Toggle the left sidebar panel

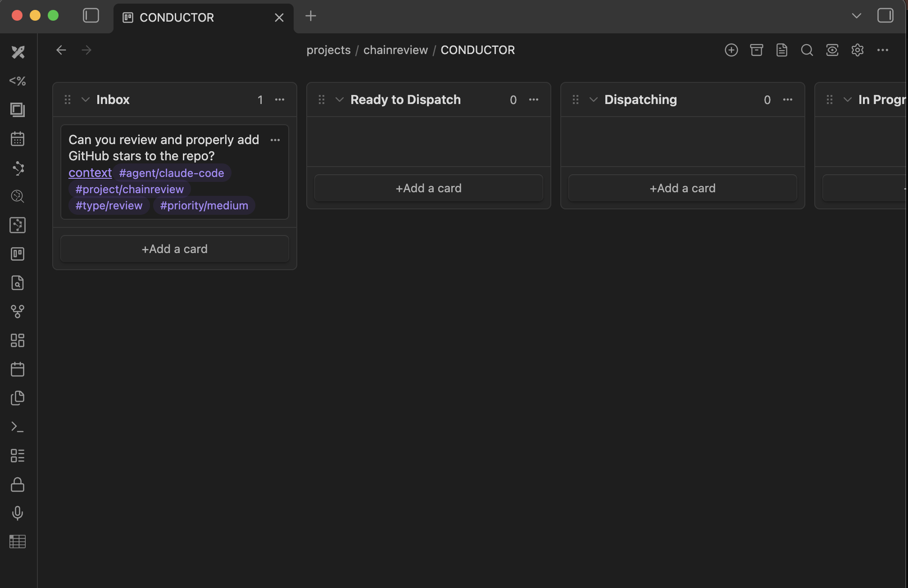click(91, 16)
